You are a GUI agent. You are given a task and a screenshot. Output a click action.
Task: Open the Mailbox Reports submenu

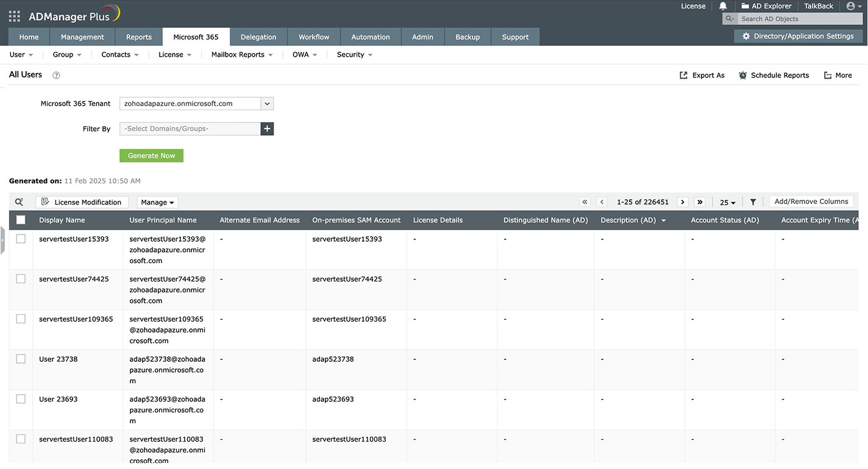click(x=242, y=55)
